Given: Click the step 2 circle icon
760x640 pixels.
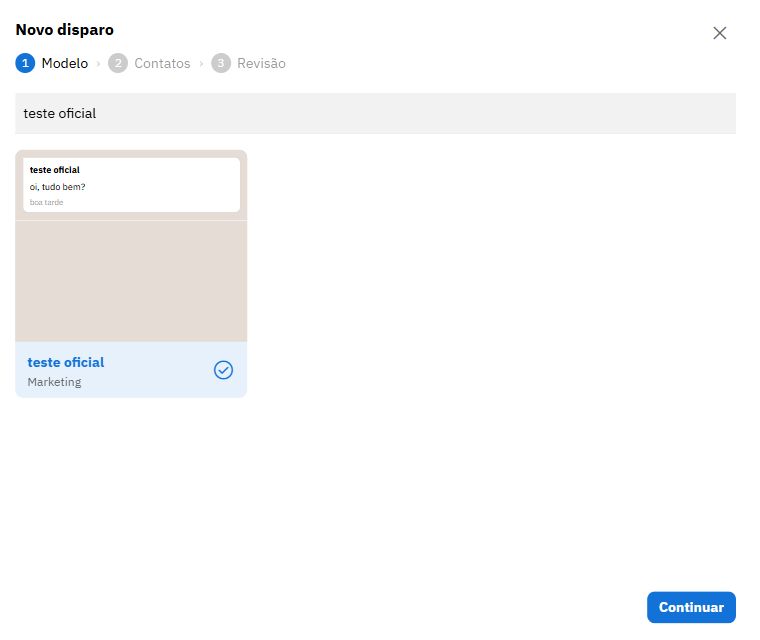Looking at the screenshot, I should click(x=118, y=63).
